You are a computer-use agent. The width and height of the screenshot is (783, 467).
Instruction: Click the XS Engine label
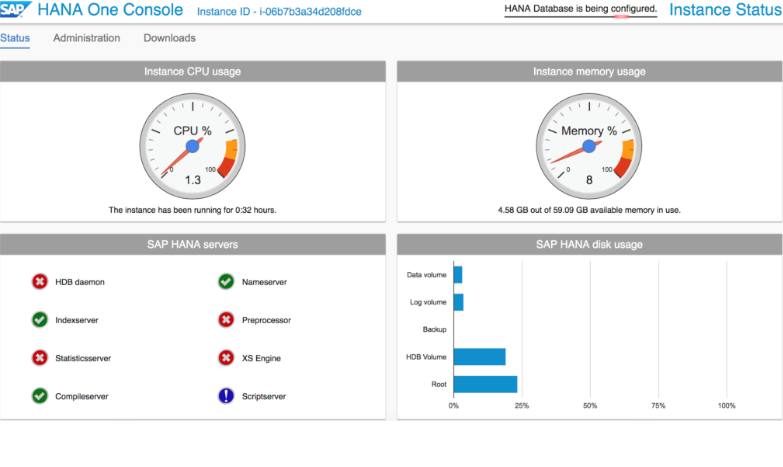pos(262,358)
